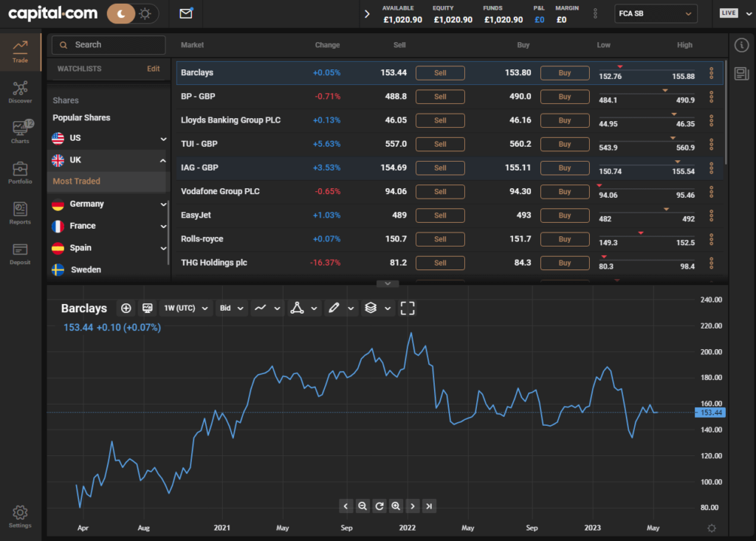Jump chart to latest data
The image size is (756, 541).
click(x=429, y=506)
